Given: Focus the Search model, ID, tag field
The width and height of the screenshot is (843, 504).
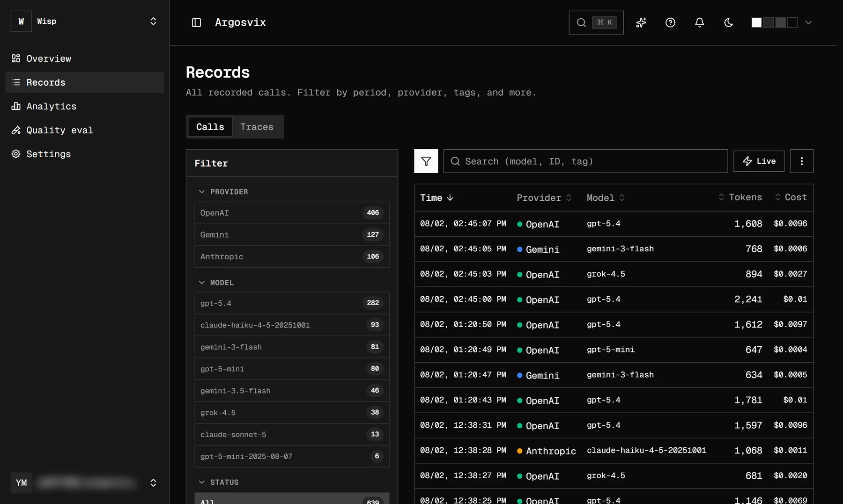Looking at the screenshot, I should tap(585, 161).
